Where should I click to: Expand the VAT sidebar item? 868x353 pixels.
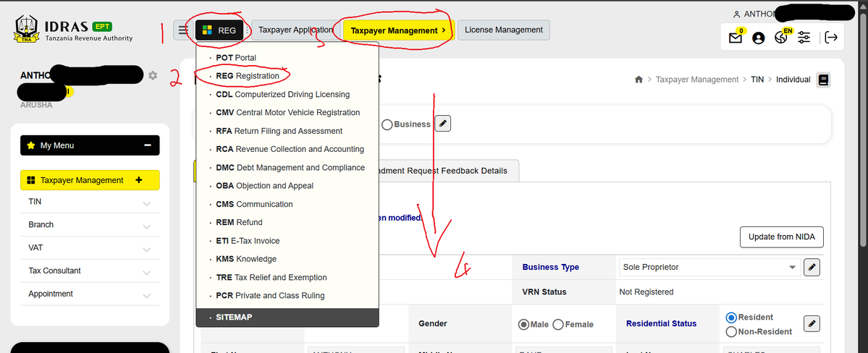coord(90,248)
